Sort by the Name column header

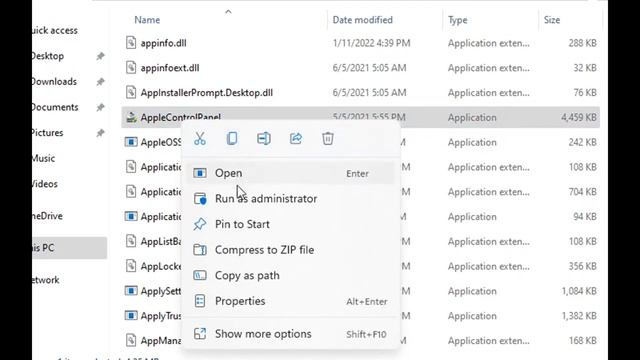tap(147, 20)
